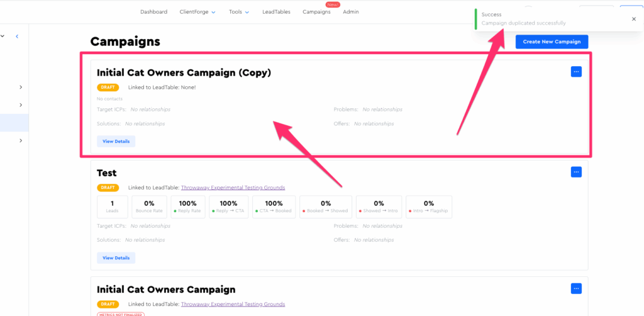Expand the sidebar item below the highlighted row
644x316 pixels.
[21, 140]
